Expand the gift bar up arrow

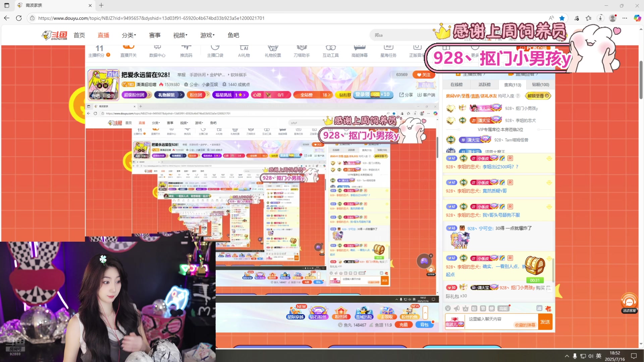pyautogui.click(x=425, y=312)
